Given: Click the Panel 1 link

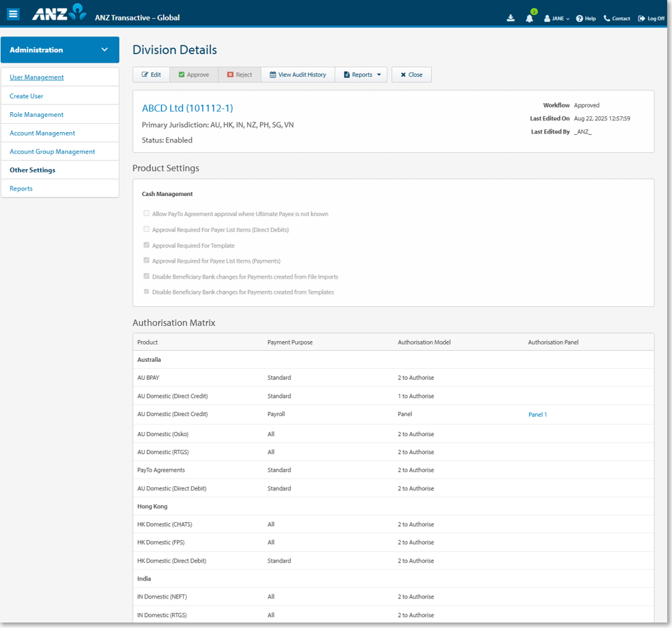Looking at the screenshot, I should (x=537, y=415).
